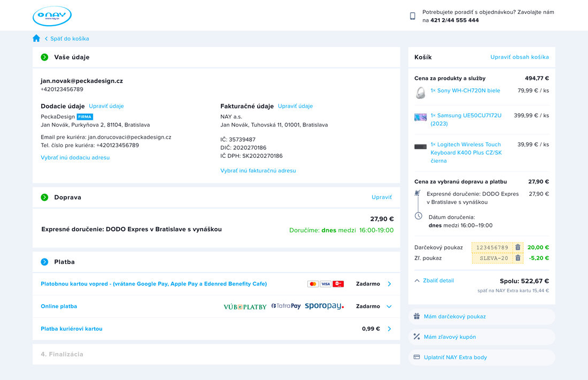The height and width of the screenshot is (380, 588).
Task: Edit delivery details via Upraviť údaje
Action: pos(106,106)
